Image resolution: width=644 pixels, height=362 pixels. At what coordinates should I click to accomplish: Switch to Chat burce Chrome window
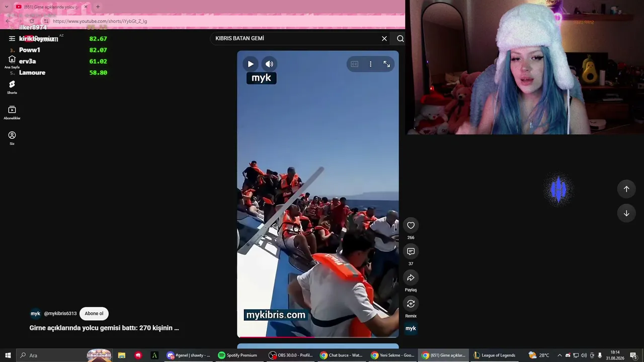click(342, 355)
